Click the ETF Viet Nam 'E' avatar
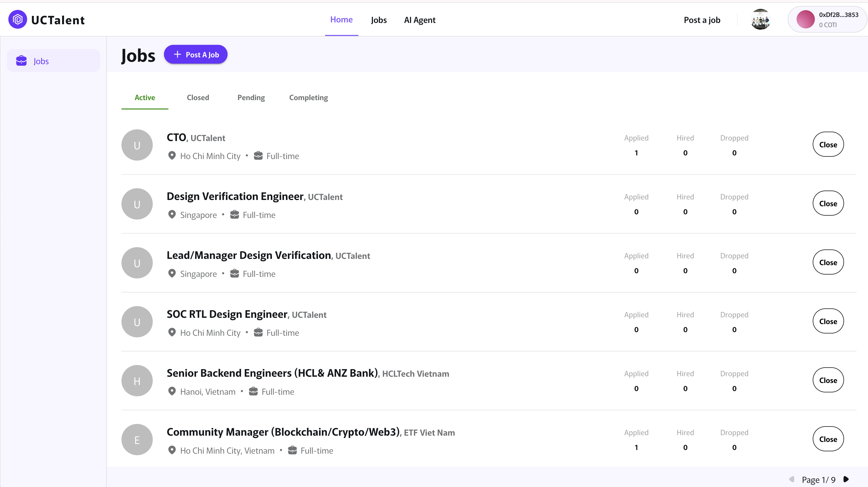 137,440
